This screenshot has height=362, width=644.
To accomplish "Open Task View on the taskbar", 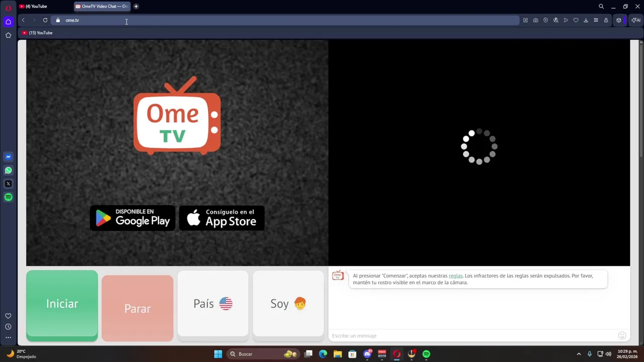I will pos(308,354).
